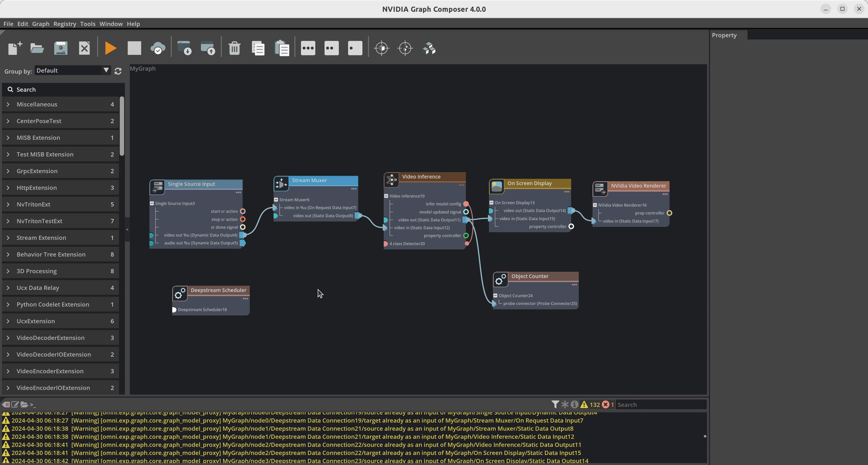Click the start sr action port
The width and height of the screenshot is (868, 465).
tap(243, 212)
